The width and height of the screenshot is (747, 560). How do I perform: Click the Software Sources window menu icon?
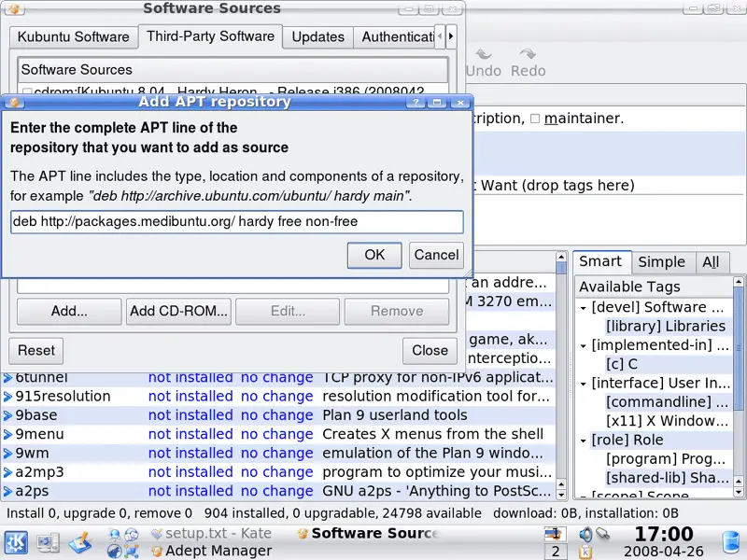click(x=14, y=8)
